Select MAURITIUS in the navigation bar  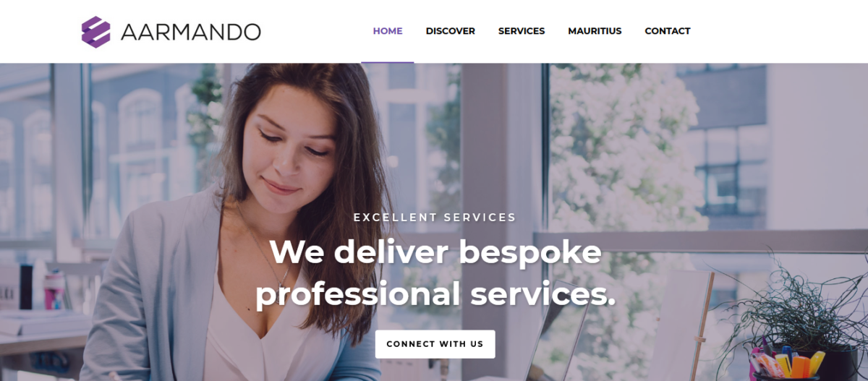(x=595, y=31)
